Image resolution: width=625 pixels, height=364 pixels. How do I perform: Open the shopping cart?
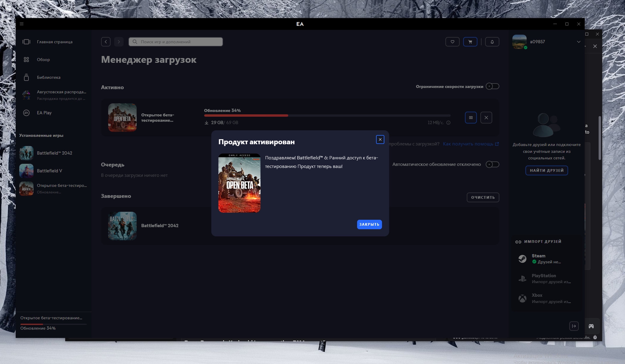(x=470, y=42)
